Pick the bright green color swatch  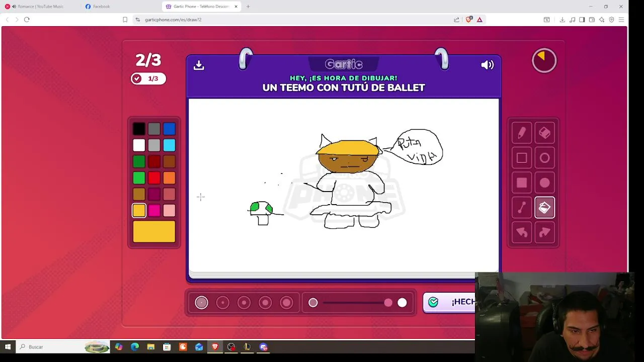click(139, 177)
